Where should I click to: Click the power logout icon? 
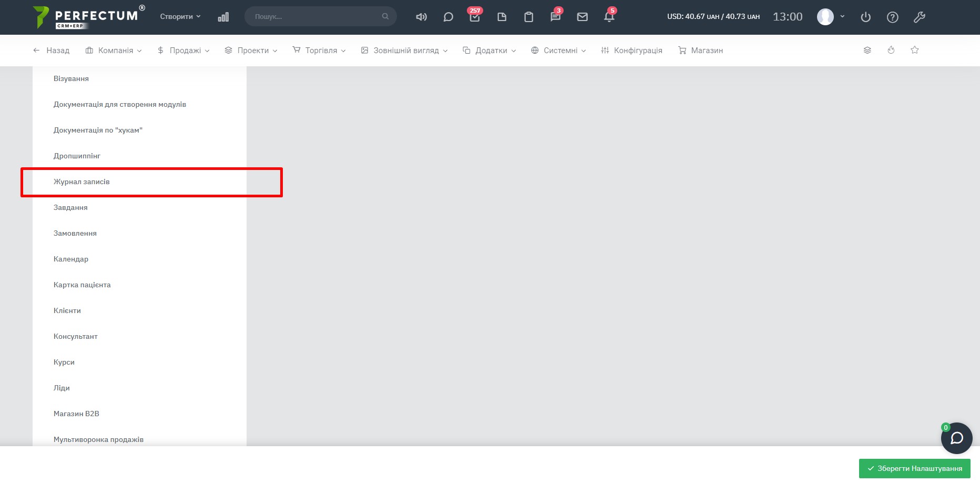pos(865,17)
